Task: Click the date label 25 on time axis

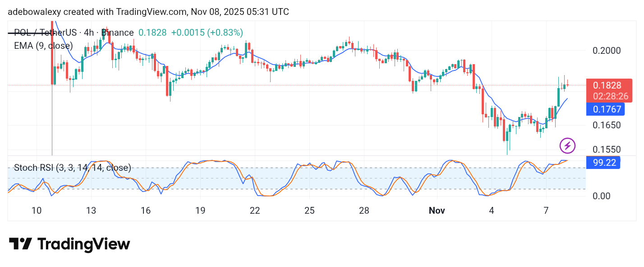Action: click(309, 211)
